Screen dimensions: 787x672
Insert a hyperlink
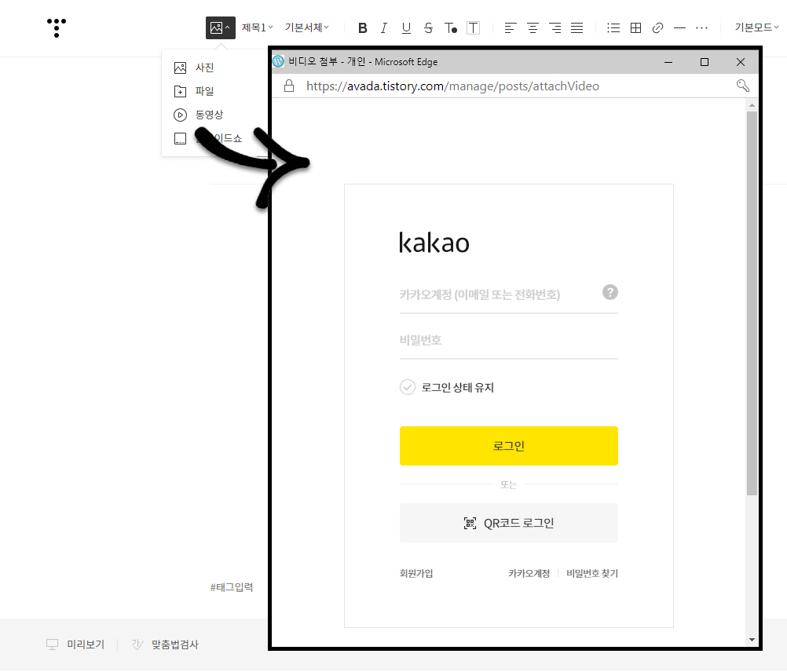[x=657, y=28]
